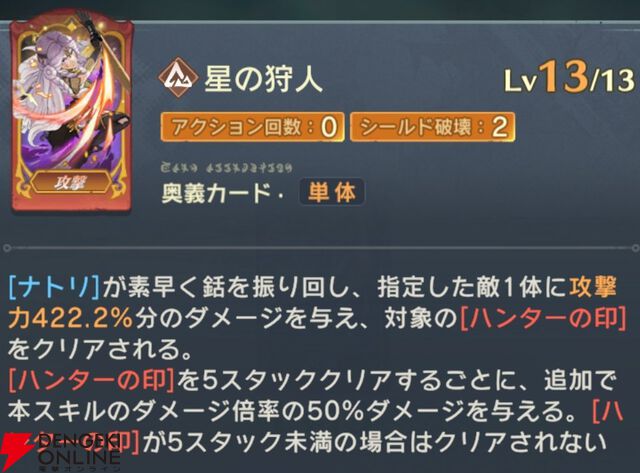Click the decorative rune text under badges

coord(227,167)
